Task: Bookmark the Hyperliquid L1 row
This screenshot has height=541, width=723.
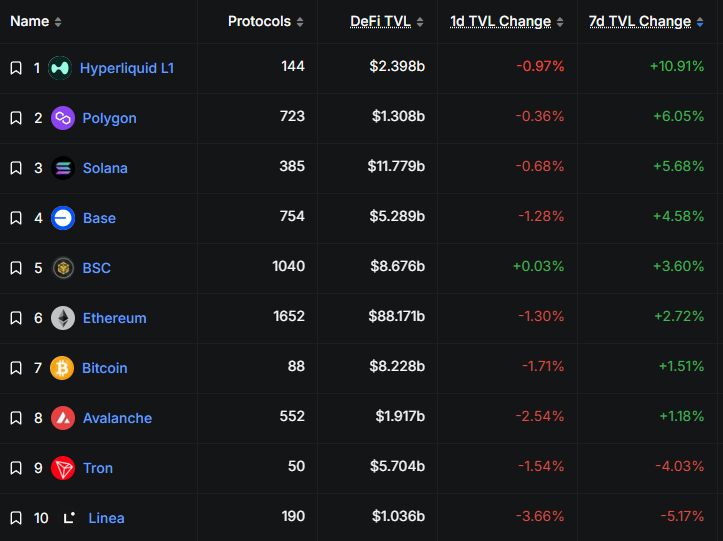Action: pyautogui.click(x=16, y=68)
